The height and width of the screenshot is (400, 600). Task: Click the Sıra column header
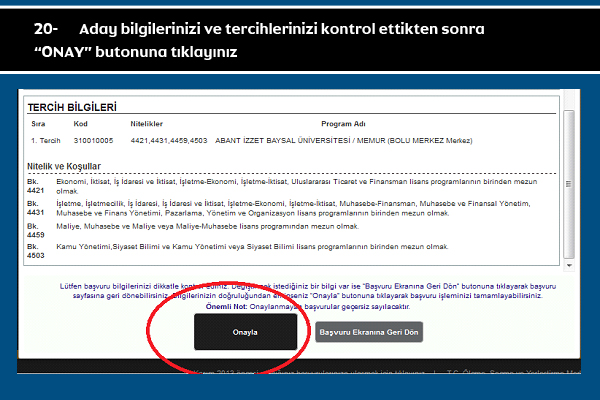(37, 125)
